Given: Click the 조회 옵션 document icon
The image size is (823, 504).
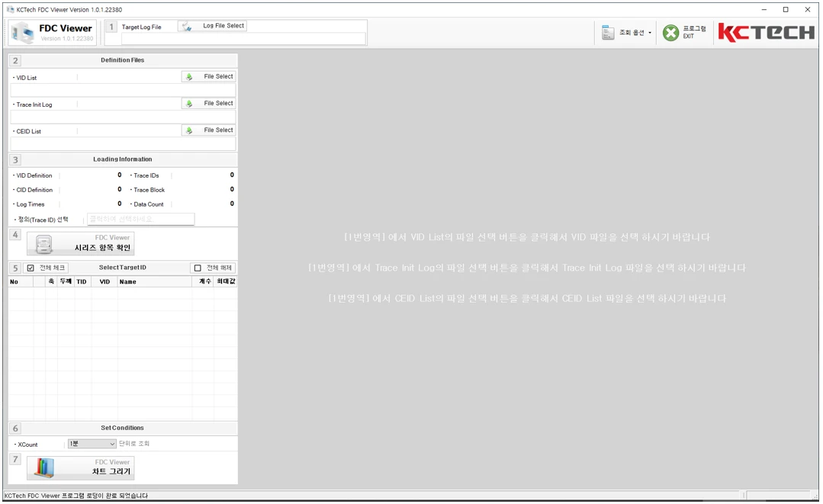Looking at the screenshot, I should [608, 33].
